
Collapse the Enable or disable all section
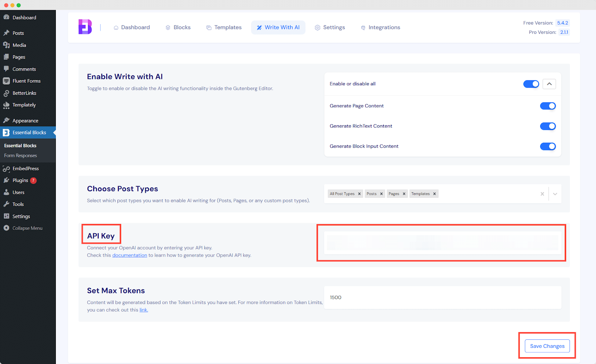click(549, 84)
